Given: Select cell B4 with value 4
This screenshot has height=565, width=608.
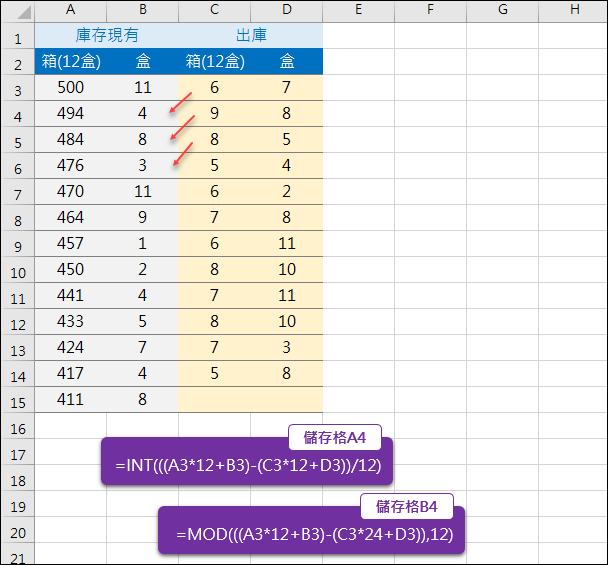Looking at the screenshot, I should coord(143,113).
